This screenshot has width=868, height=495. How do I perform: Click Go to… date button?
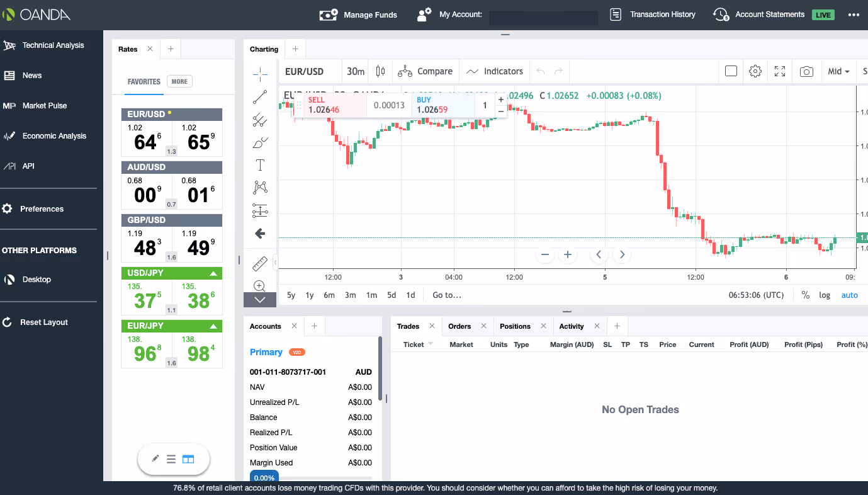click(x=447, y=295)
